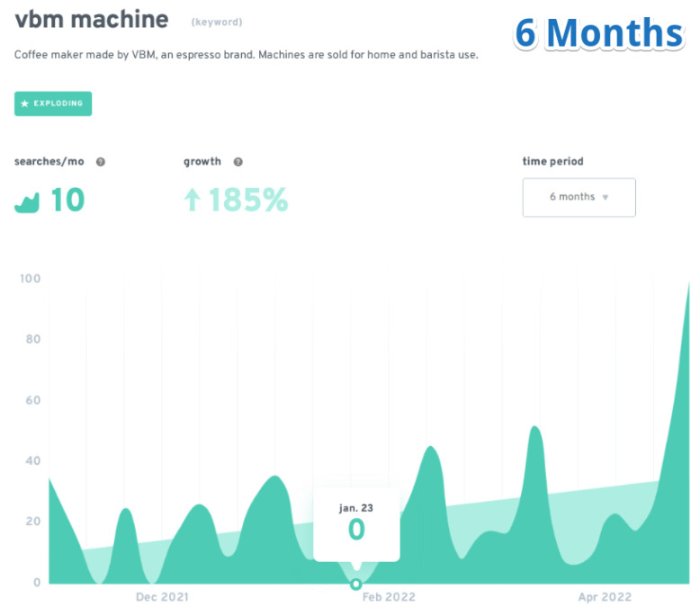Click the 60 label on the y-axis
The image size is (691, 616).
pyautogui.click(x=31, y=400)
